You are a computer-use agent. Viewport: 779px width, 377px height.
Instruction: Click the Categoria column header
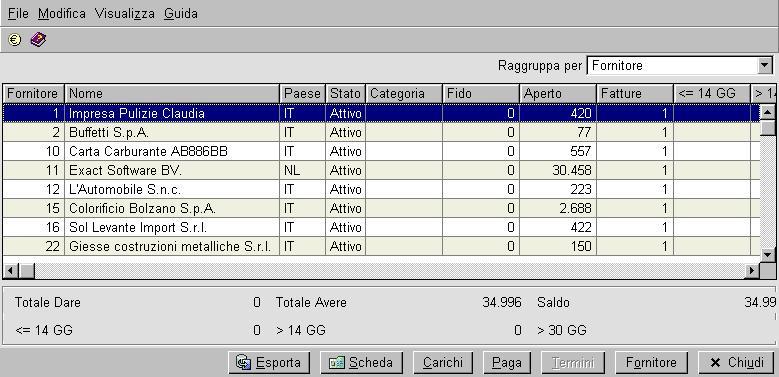click(403, 93)
